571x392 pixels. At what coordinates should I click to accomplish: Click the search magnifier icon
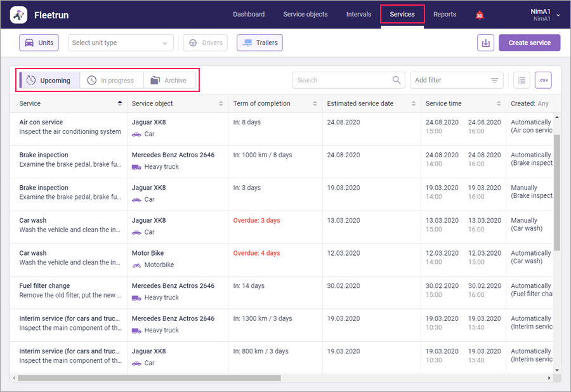(397, 80)
